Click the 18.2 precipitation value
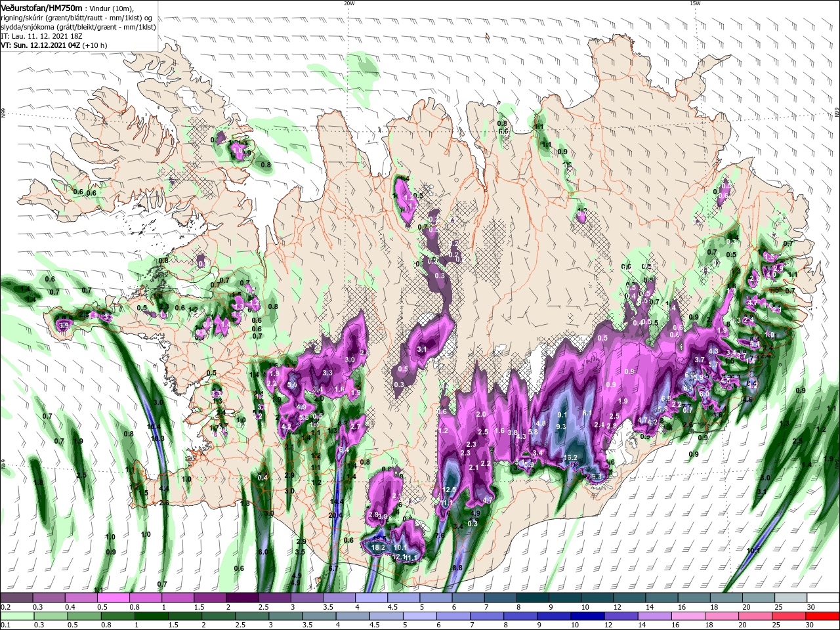 (x=378, y=547)
